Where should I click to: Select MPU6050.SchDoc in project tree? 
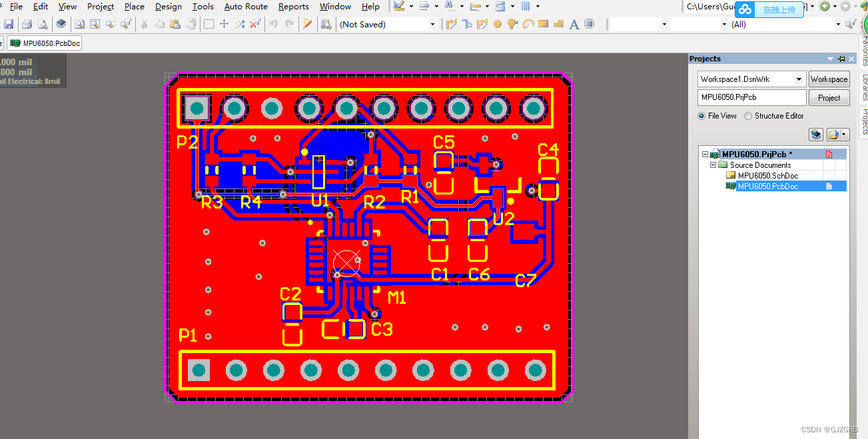(x=767, y=175)
